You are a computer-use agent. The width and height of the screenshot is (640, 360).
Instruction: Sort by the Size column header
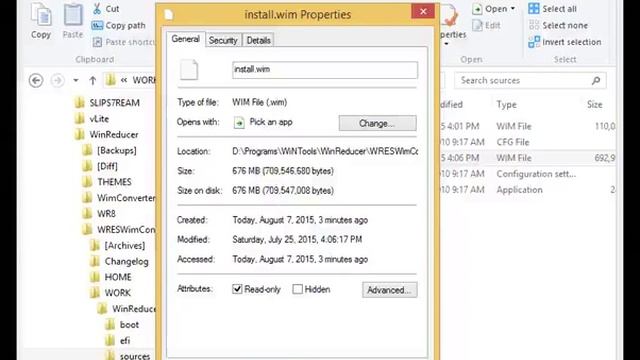(595, 105)
